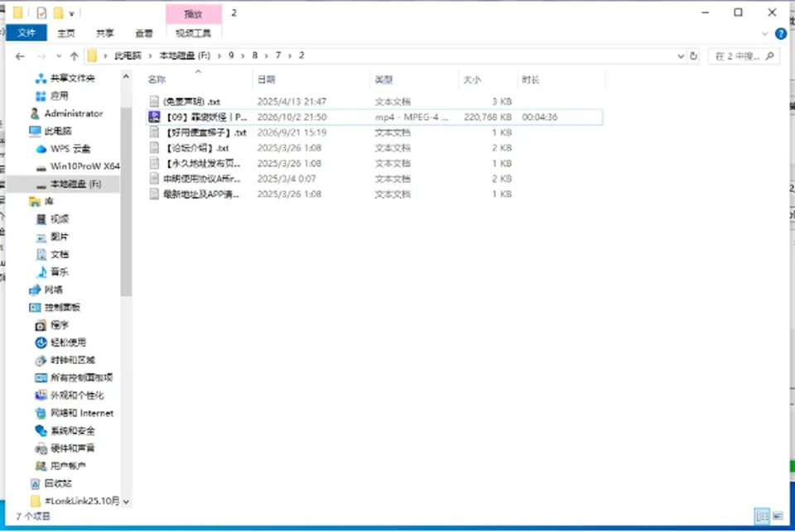Image resolution: width=795 pixels, height=532 pixels.
Task: Switch to large icons view button
Action: (778, 516)
